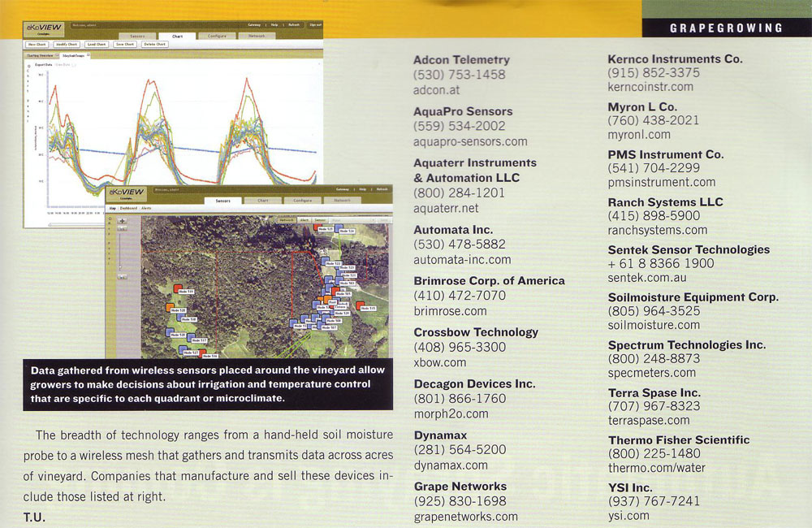Click the GRAPEGROWING section header
The width and height of the screenshot is (812, 528).
(x=726, y=28)
